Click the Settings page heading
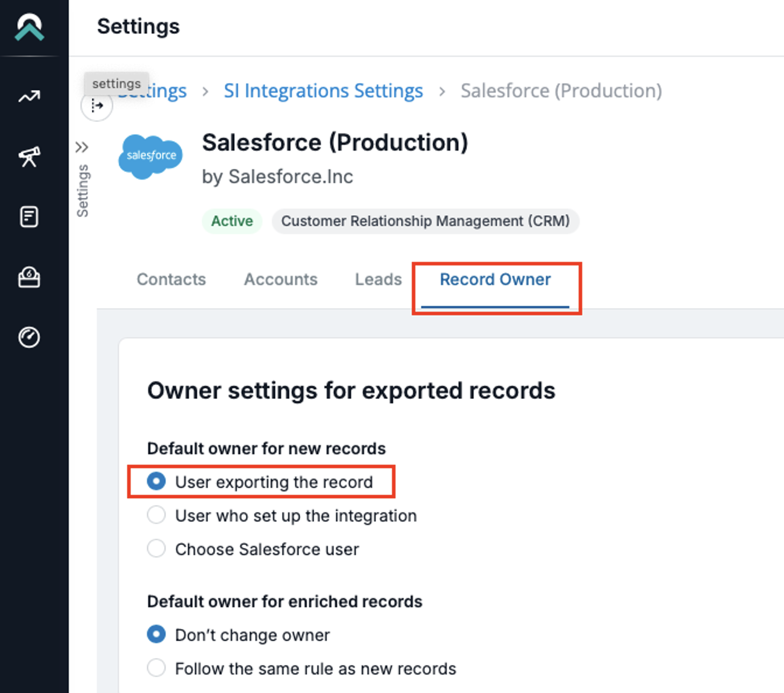Image resolution: width=784 pixels, height=693 pixels. pyautogui.click(x=138, y=26)
